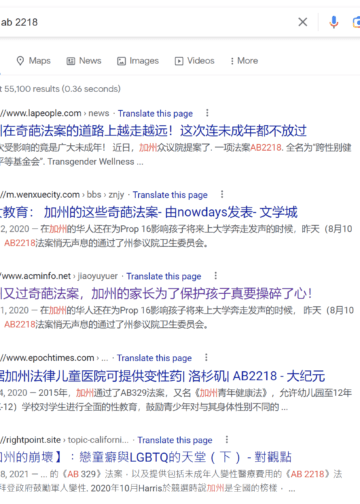Switch to the Images tab
Screen dimensions: 360x504
(138, 61)
